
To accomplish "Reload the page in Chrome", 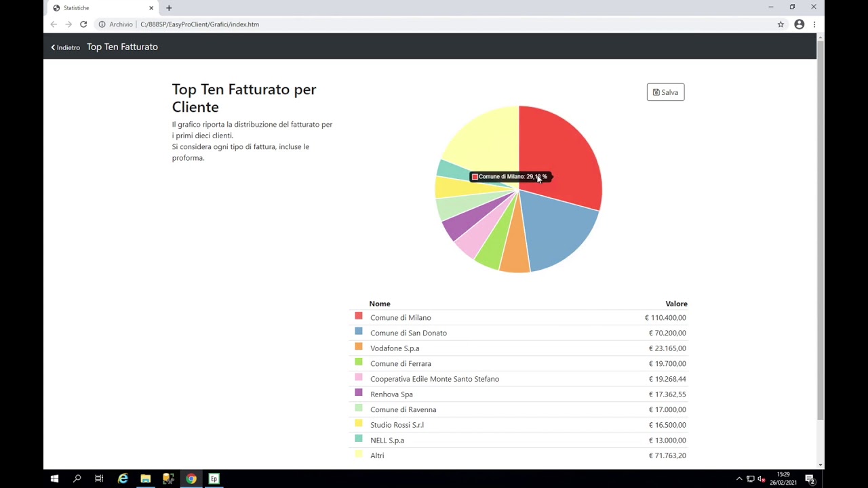I will point(83,24).
